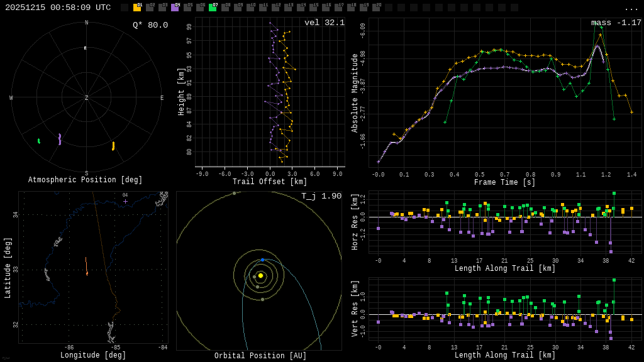The image size is (644, 362).
Task: Click the T_j 1.90 Tisserand label
Action: (x=321, y=196)
